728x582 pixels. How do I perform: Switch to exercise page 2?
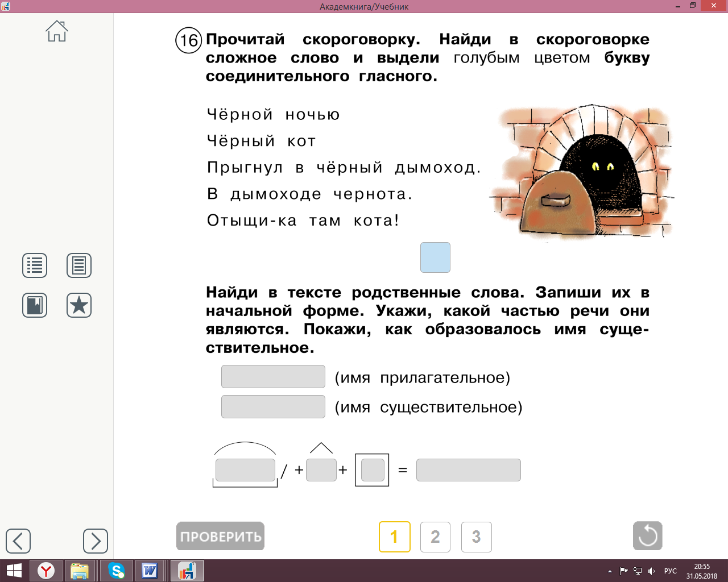click(x=435, y=537)
